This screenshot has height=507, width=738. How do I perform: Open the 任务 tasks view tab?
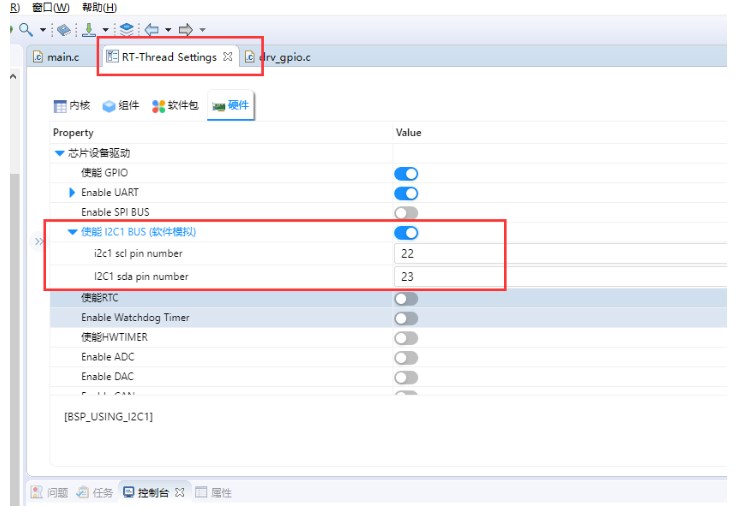coord(95,492)
